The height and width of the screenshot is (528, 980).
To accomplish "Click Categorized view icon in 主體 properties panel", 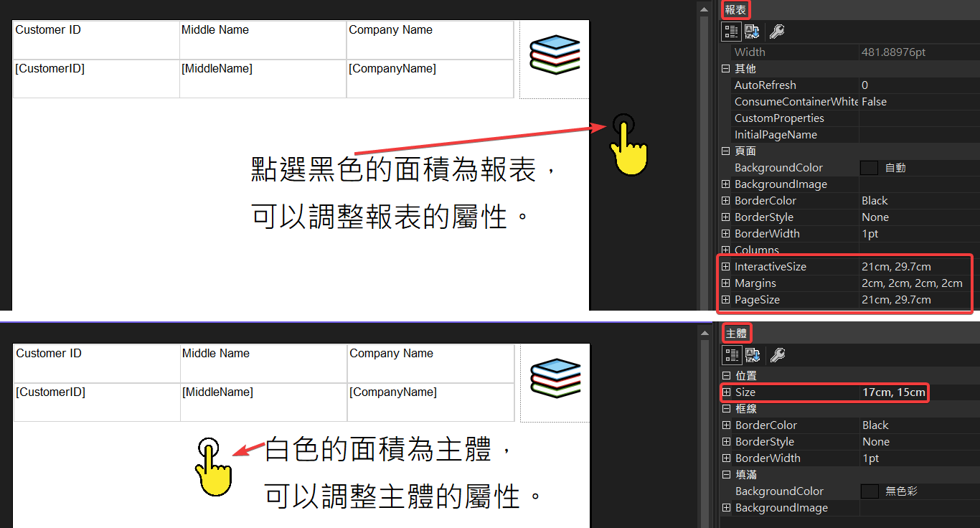I will point(732,355).
